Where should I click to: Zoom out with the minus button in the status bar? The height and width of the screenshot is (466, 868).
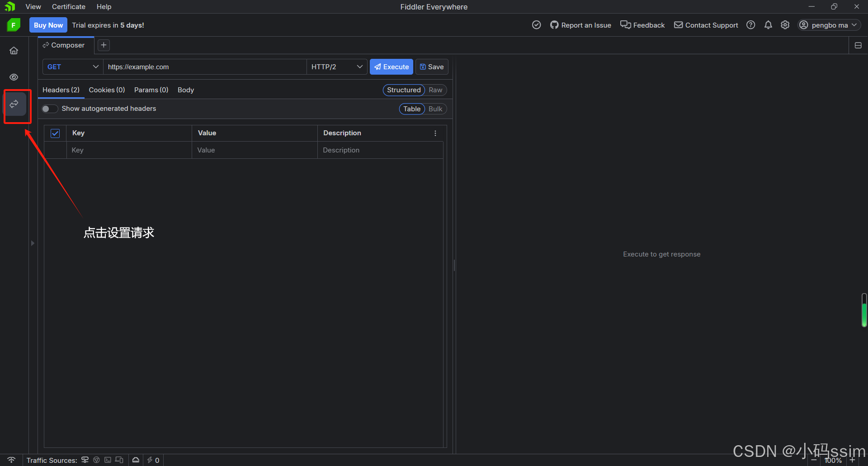814,460
